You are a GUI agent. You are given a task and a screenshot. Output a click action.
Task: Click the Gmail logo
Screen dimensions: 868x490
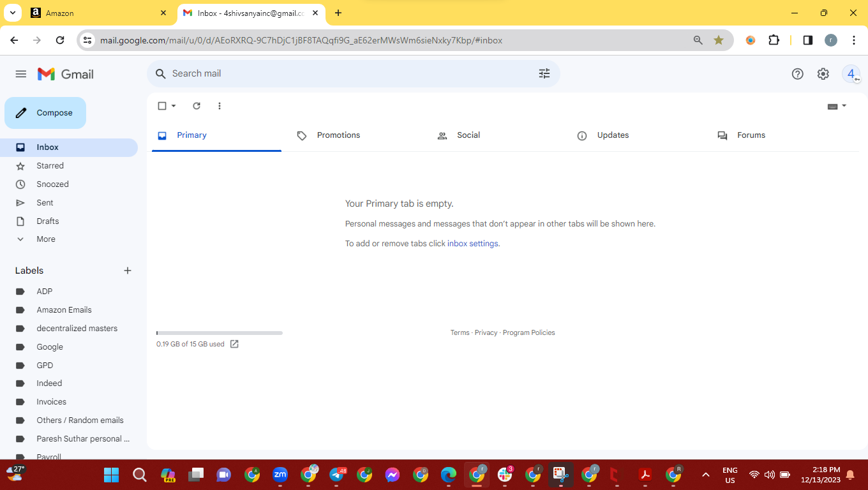click(x=66, y=74)
